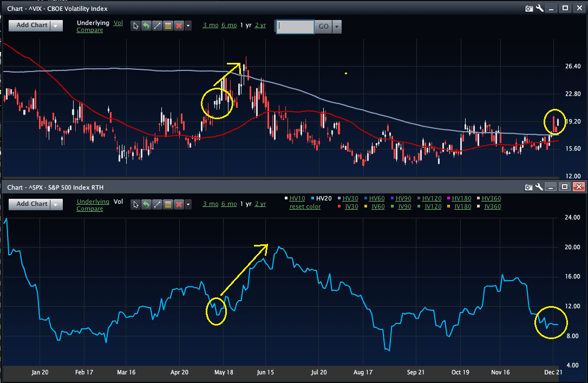The height and width of the screenshot is (383, 588).
Task: Click the reset color link
Action: pos(305,207)
